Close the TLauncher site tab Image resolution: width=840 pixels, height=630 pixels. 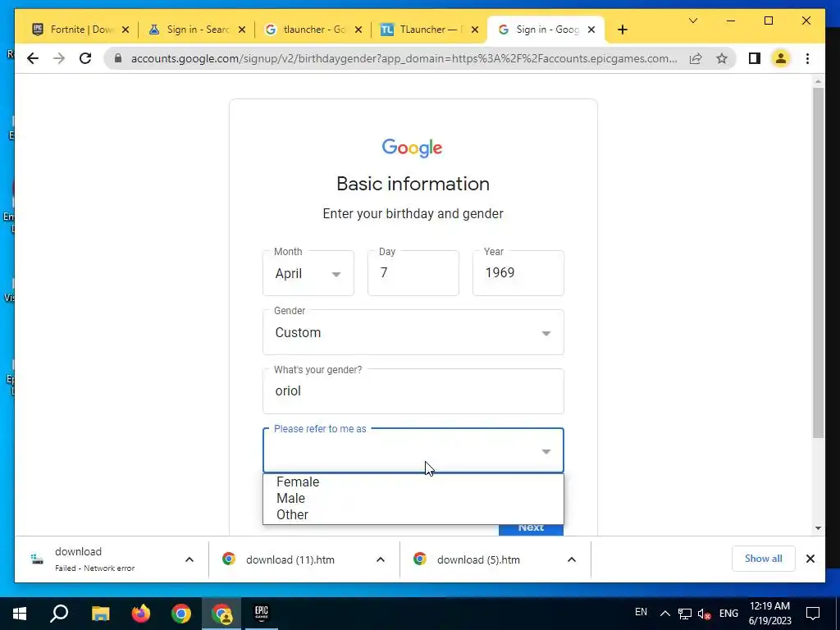(x=475, y=30)
